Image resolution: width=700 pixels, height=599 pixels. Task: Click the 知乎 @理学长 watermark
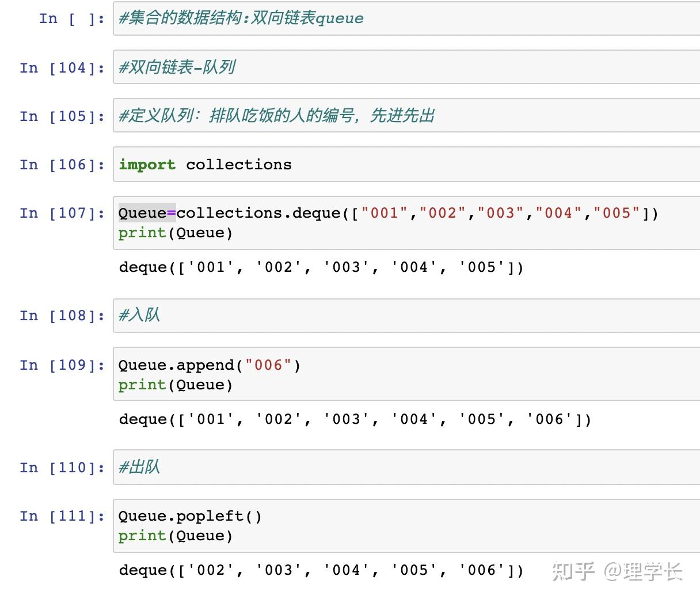[616, 570]
